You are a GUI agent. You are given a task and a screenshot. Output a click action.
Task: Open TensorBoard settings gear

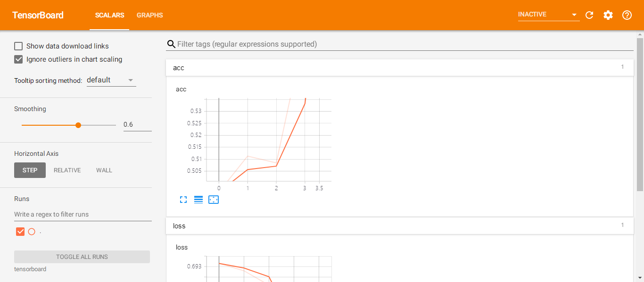[x=608, y=15]
